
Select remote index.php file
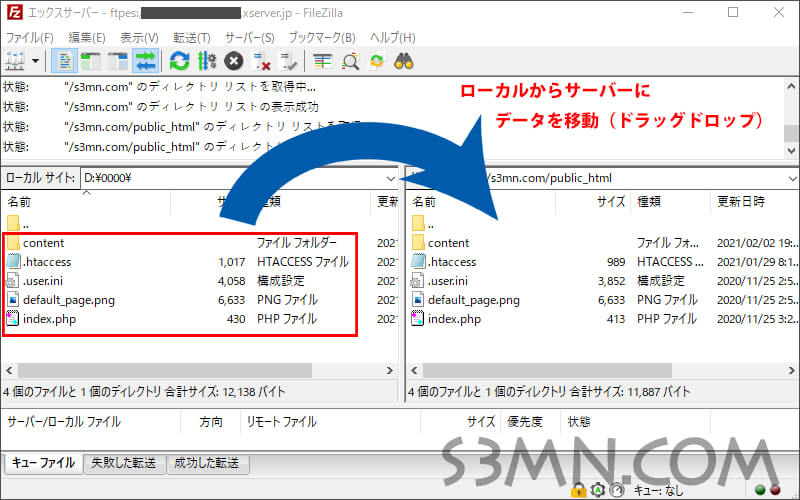click(446, 319)
